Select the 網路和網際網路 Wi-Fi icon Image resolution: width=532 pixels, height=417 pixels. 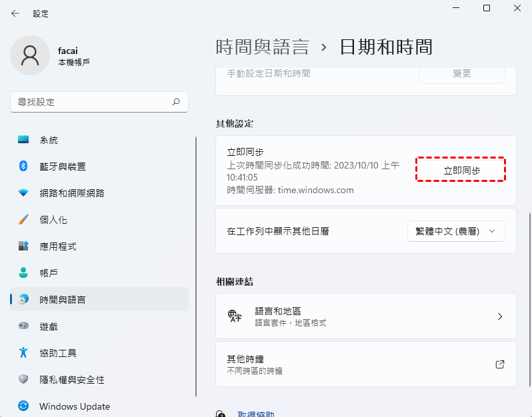coord(24,193)
